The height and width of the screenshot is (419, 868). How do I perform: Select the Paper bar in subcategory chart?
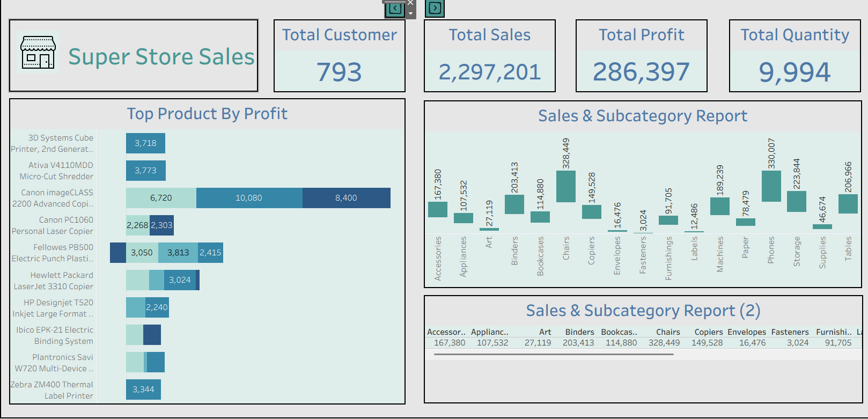tap(746, 222)
